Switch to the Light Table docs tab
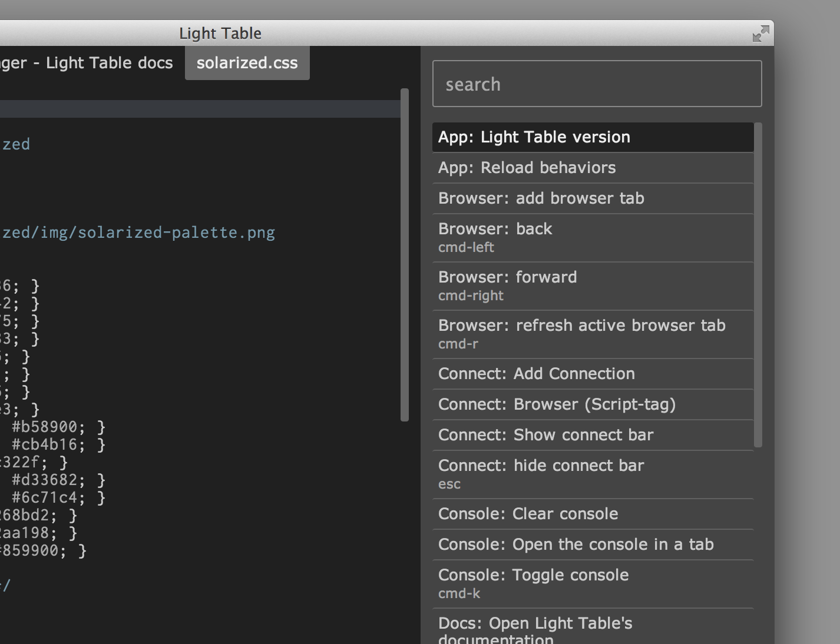The height and width of the screenshot is (644, 840). point(87,63)
